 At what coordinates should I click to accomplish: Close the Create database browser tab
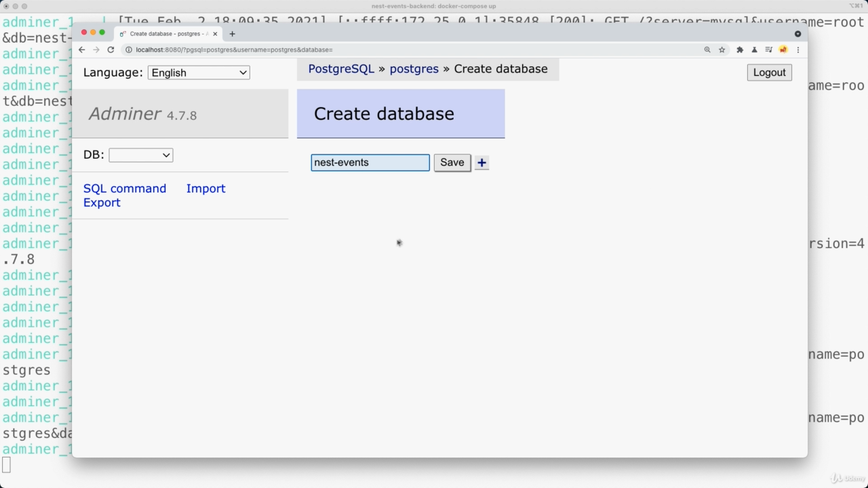pos(215,33)
